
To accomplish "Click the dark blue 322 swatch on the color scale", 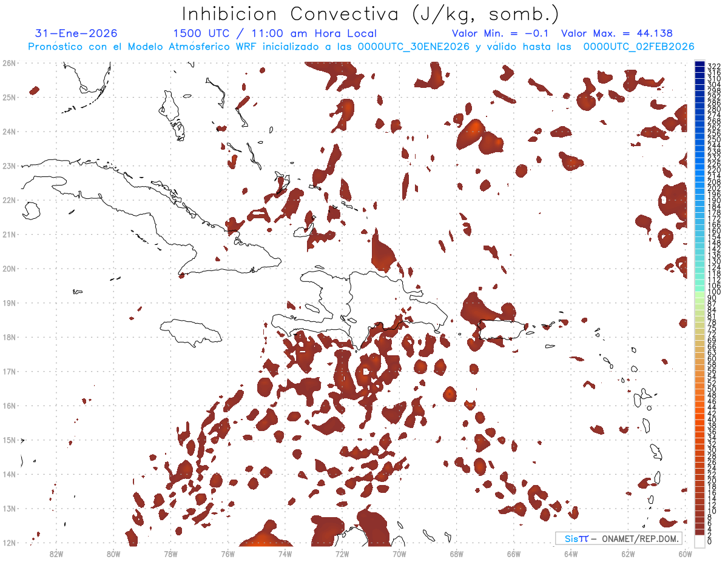I will point(699,65).
